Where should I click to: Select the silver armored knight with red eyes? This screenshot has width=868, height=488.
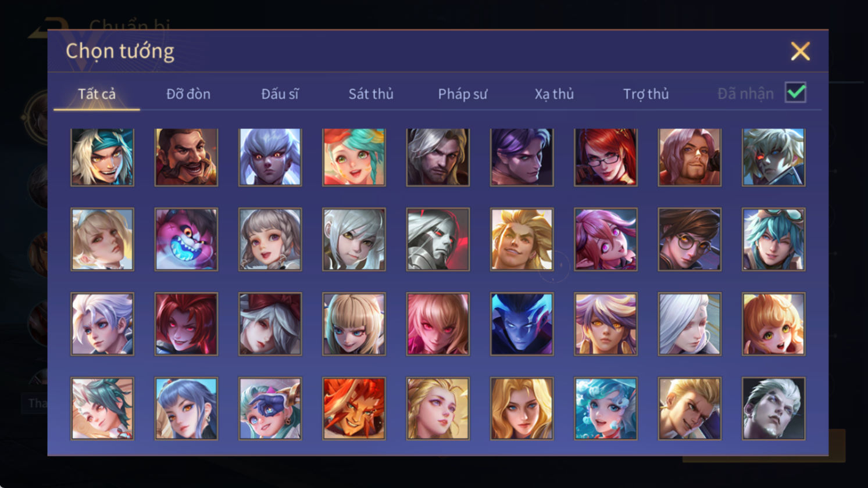[x=438, y=239]
